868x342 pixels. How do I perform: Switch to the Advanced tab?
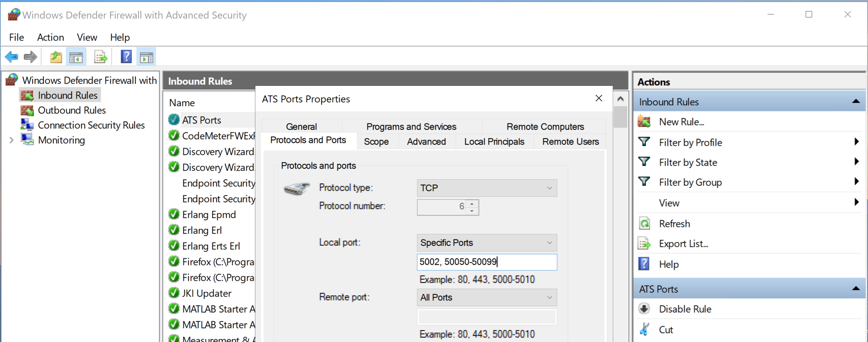click(426, 142)
